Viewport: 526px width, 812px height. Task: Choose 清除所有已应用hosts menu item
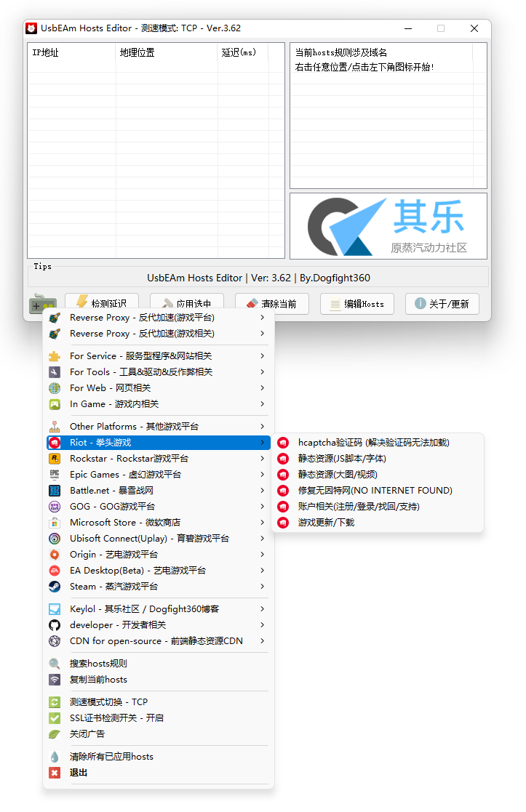point(158,757)
